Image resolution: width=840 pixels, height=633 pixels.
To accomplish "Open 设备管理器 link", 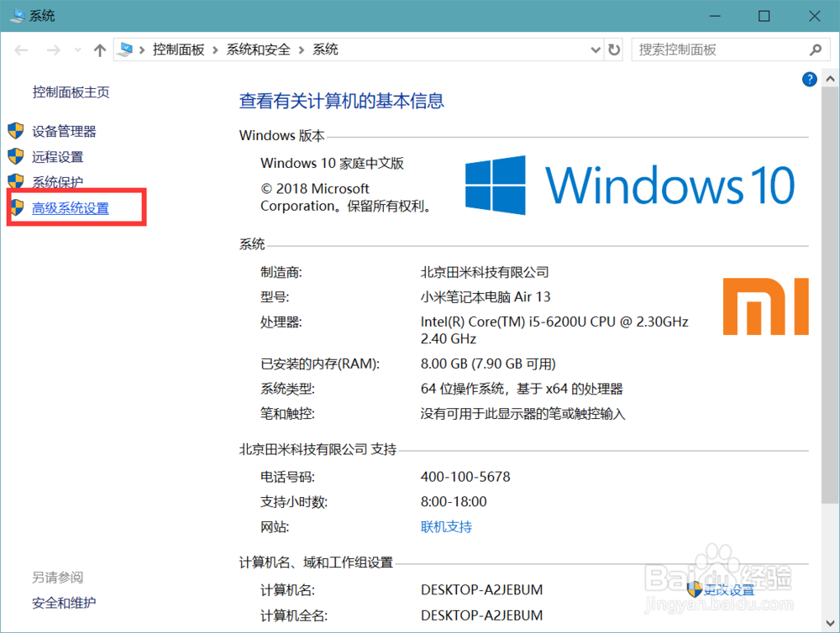I will (64, 131).
